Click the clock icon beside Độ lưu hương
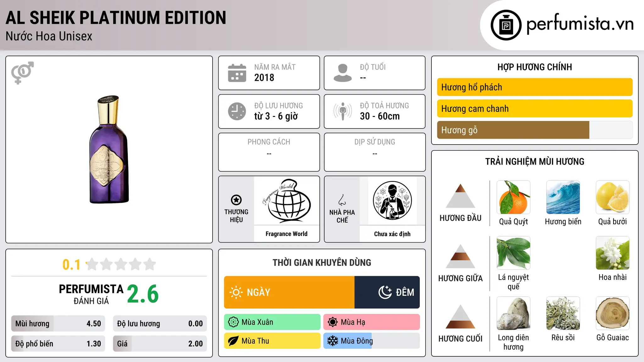 pos(237,111)
